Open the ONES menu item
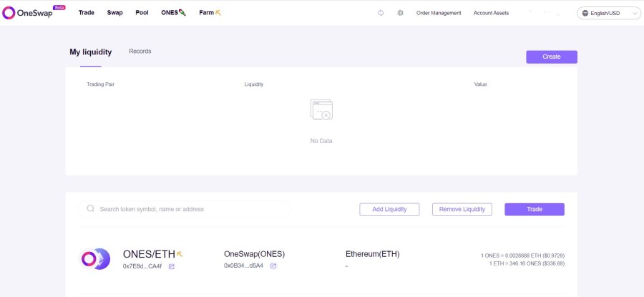644x297 pixels. [174, 13]
